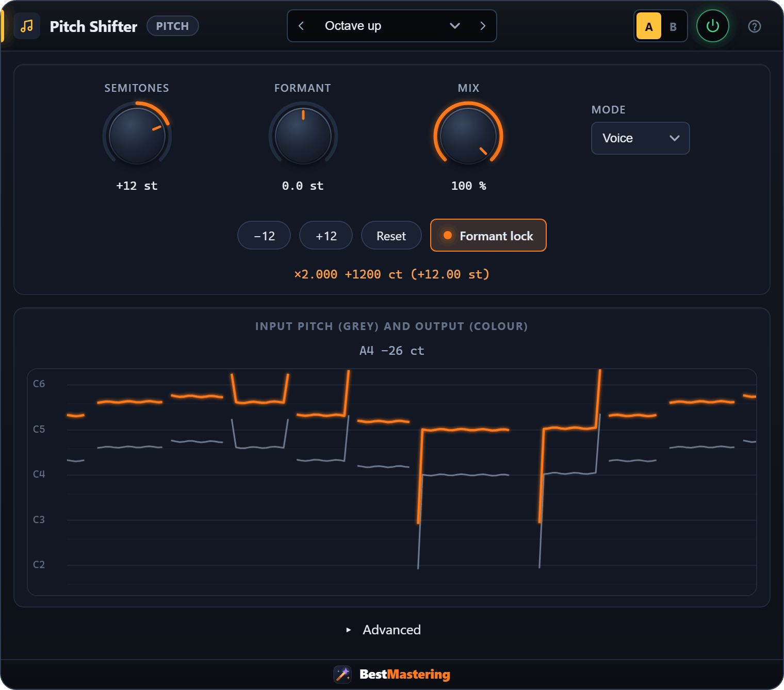The height and width of the screenshot is (690, 784).
Task: Open the help question mark icon
Action: click(x=754, y=26)
